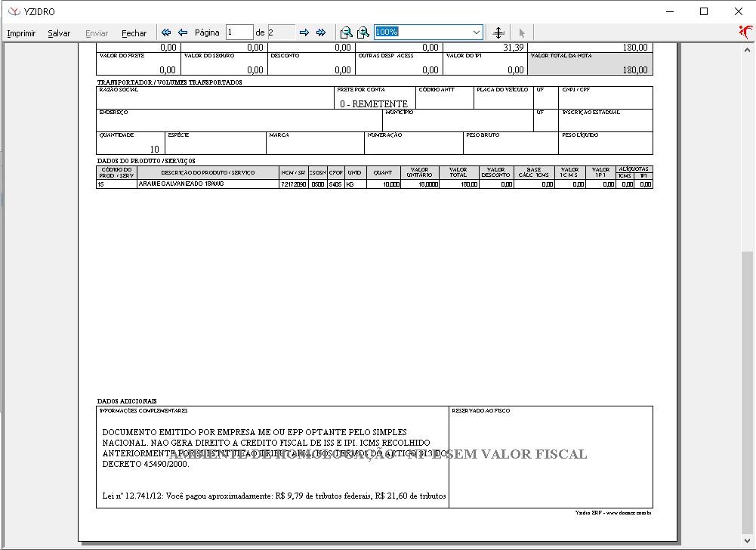Click the current page number field
756x550 pixels.
239,32
